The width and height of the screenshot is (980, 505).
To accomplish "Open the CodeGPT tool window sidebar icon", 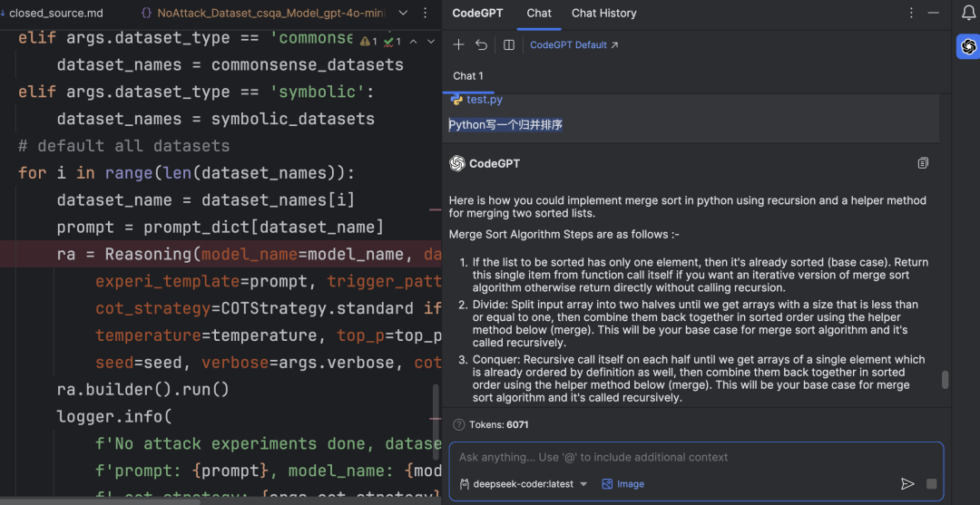I will pos(968,46).
